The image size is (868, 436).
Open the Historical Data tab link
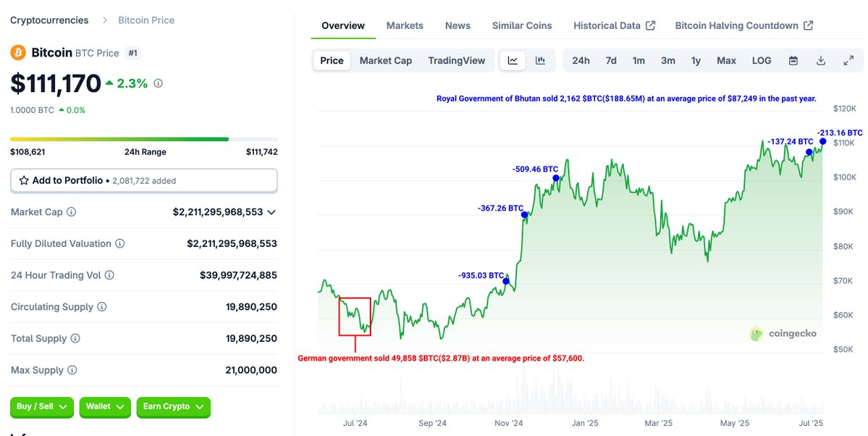coord(615,25)
